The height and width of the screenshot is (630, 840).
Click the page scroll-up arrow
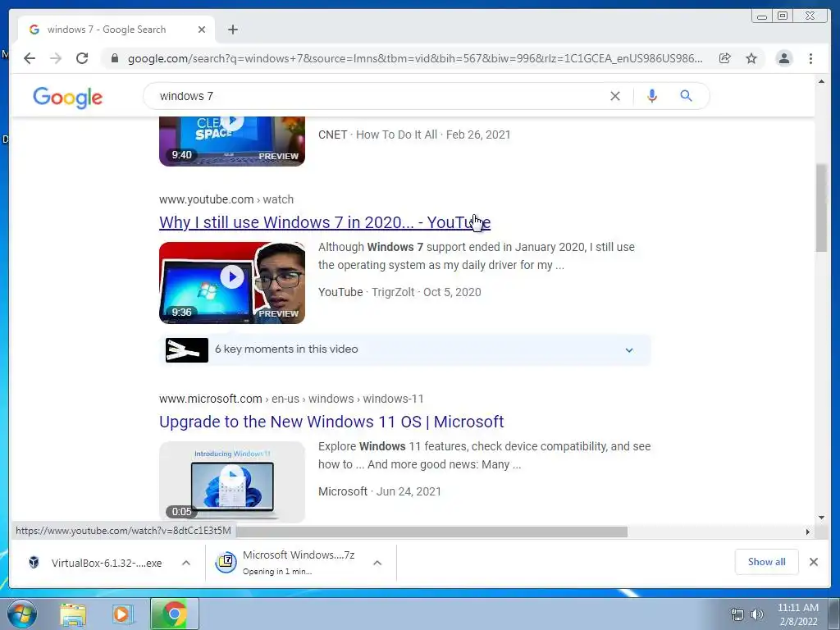pyautogui.click(x=820, y=81)
